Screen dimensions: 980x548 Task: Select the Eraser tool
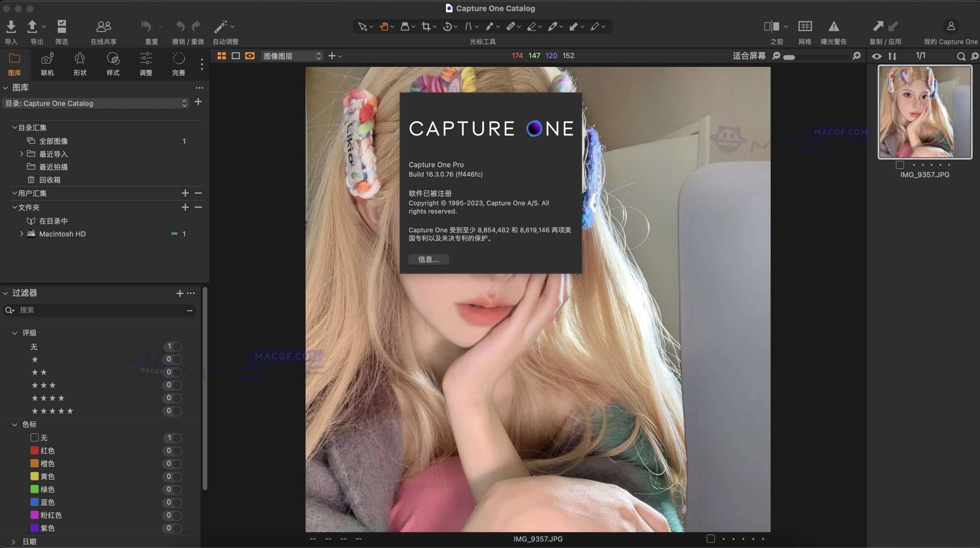click(x=532, y=26)
